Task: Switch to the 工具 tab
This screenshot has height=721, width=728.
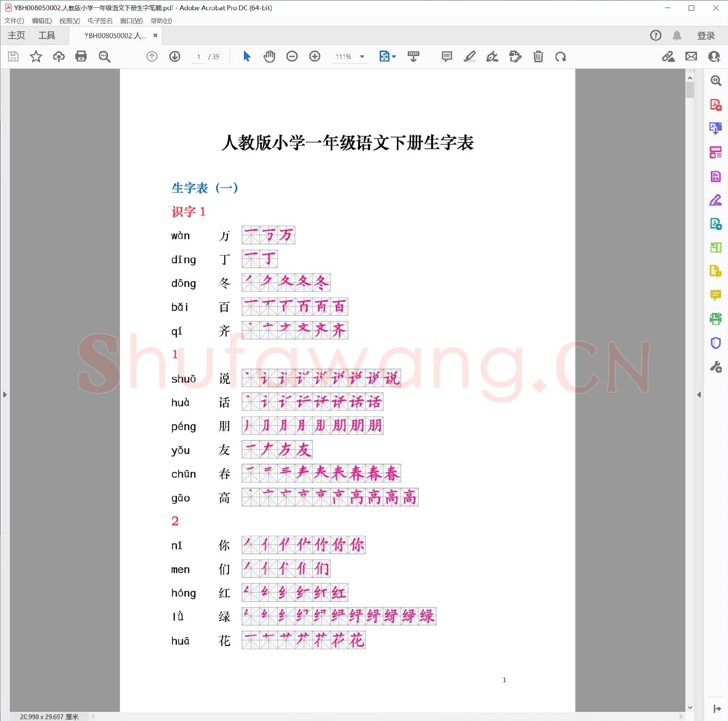Action: [47, 35]
